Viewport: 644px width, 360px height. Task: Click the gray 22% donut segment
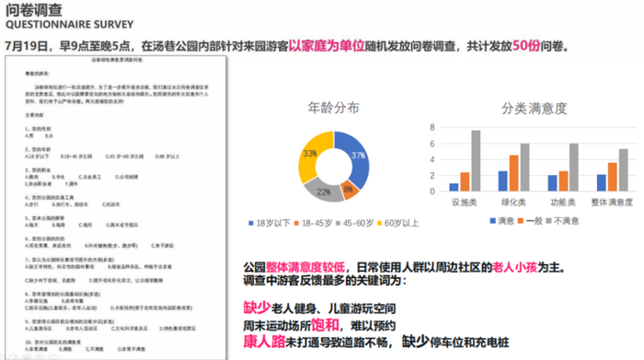click(x=324, y=192)
